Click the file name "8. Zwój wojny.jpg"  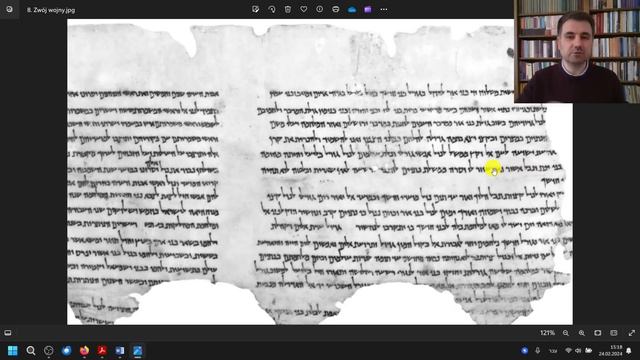(51, 10)
